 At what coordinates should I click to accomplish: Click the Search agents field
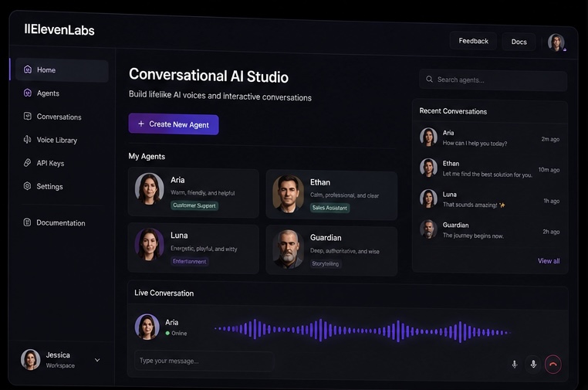click(493, 80)
